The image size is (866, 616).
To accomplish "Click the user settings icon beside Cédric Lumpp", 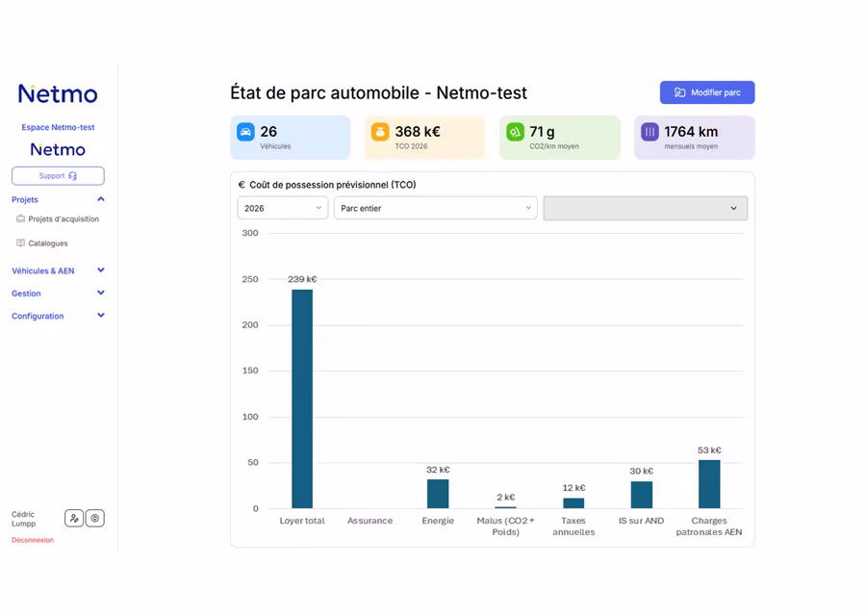I will coord(74,518).
